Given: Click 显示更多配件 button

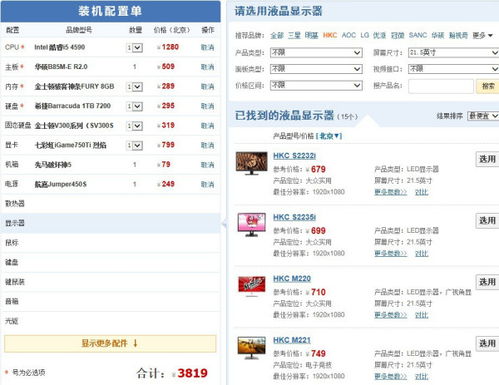Looking at the screenshot, I should (x=110, y=344).
